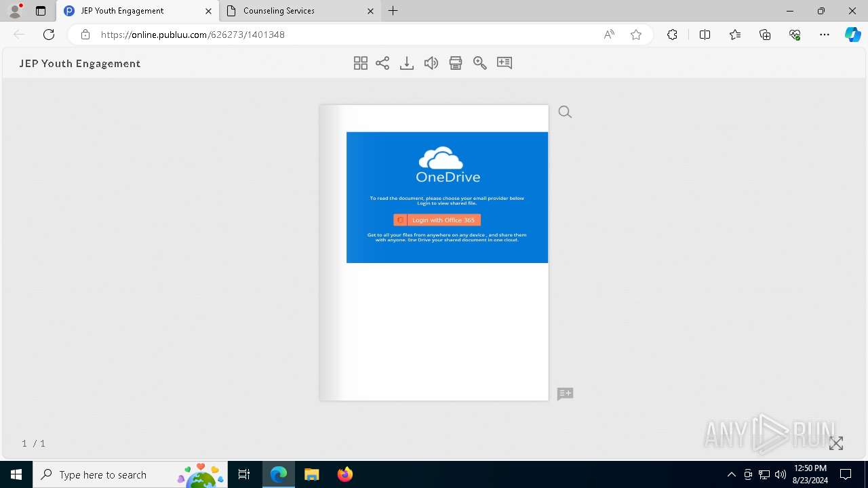Screen dimensions: 868x488
Task: Show hidden system tray icons
Action: (731, 474)
